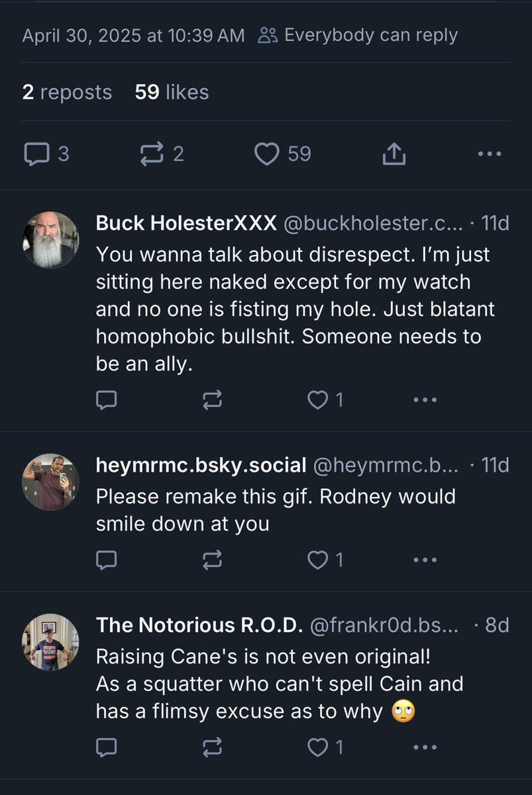532x795 pixels.
Task: Share the main post via upload icon
Action: click(x=394, y=154)
